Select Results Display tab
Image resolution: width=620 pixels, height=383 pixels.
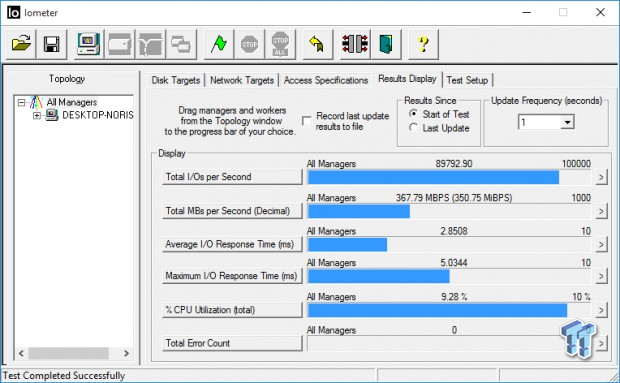point(407,79)
